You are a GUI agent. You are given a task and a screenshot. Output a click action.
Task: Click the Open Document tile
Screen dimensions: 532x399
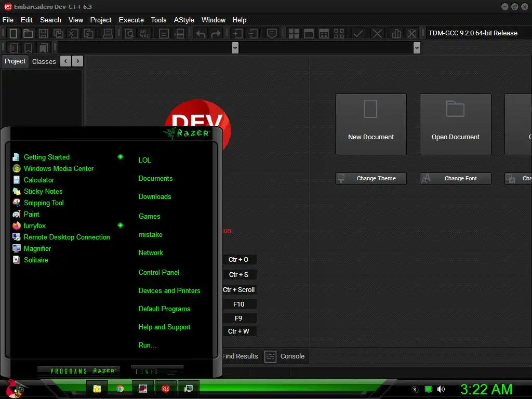click(455, 125)
